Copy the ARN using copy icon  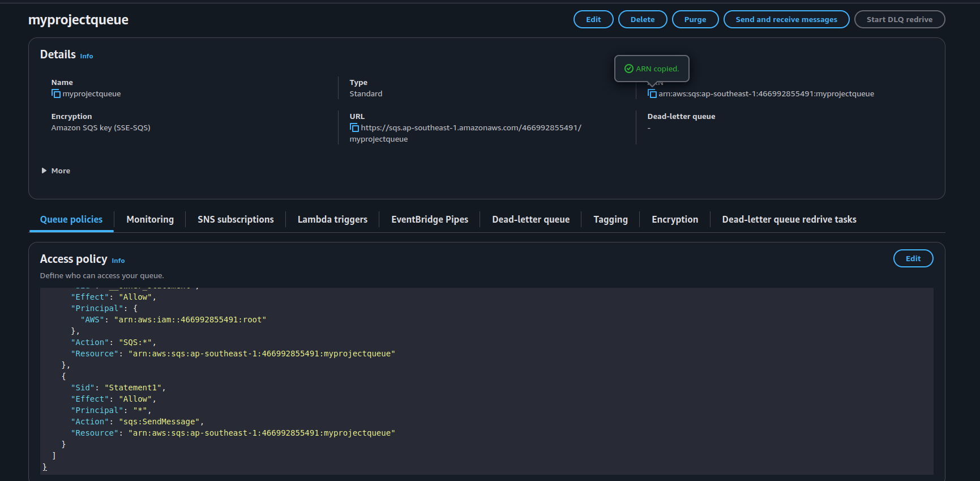[x=652, y=94]
